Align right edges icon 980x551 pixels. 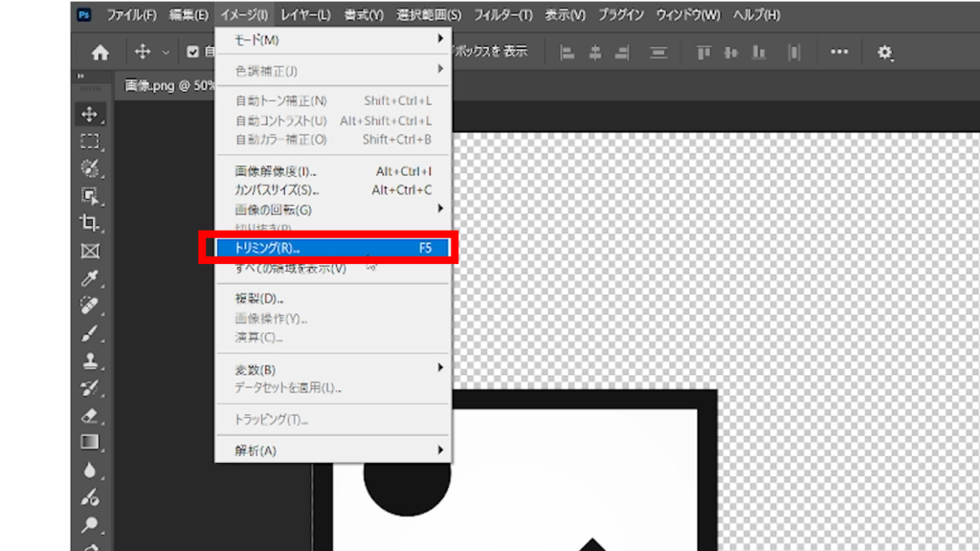pos(622,53)
